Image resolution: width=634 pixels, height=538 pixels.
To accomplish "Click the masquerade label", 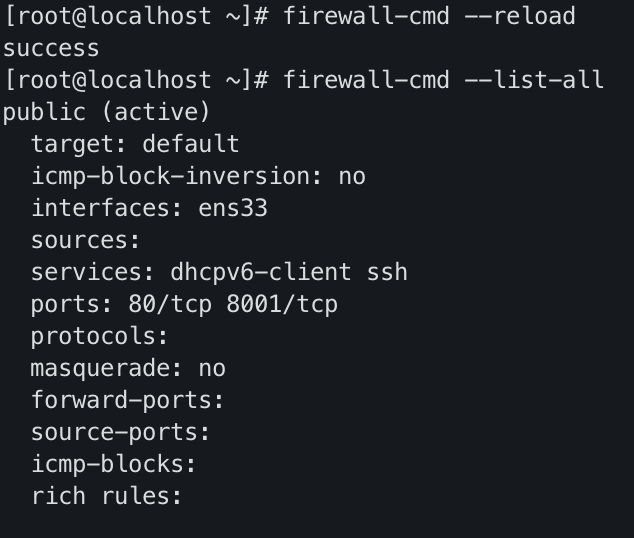I will coord(100,368).
